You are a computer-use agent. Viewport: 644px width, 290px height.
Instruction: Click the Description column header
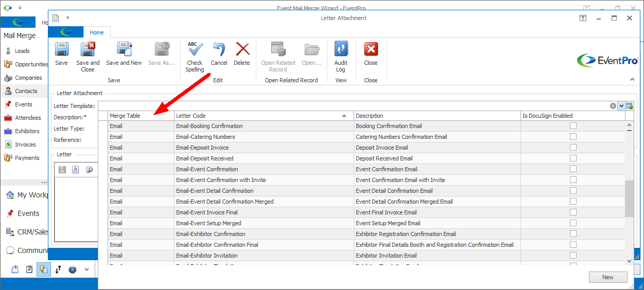[x=437, y=116]
